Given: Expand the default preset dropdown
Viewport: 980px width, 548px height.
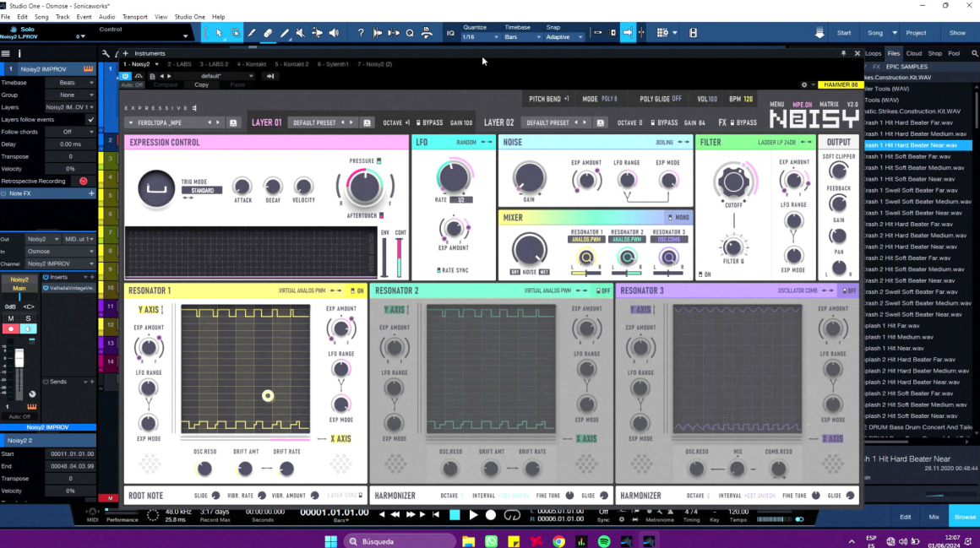Looking at the screenshot, I should click(x=215, y=76).
